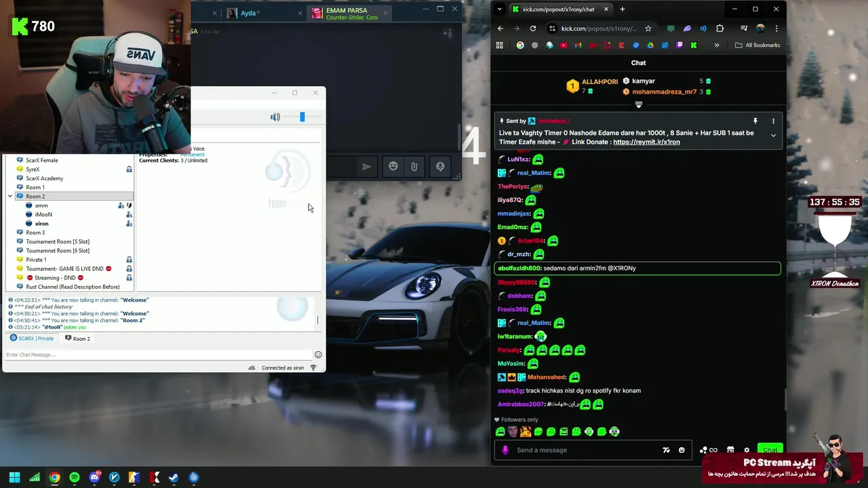The width and height of the screenshot is (868, 488).
Task: Click the Kick chat scrollbar
Action: point(785,400)
